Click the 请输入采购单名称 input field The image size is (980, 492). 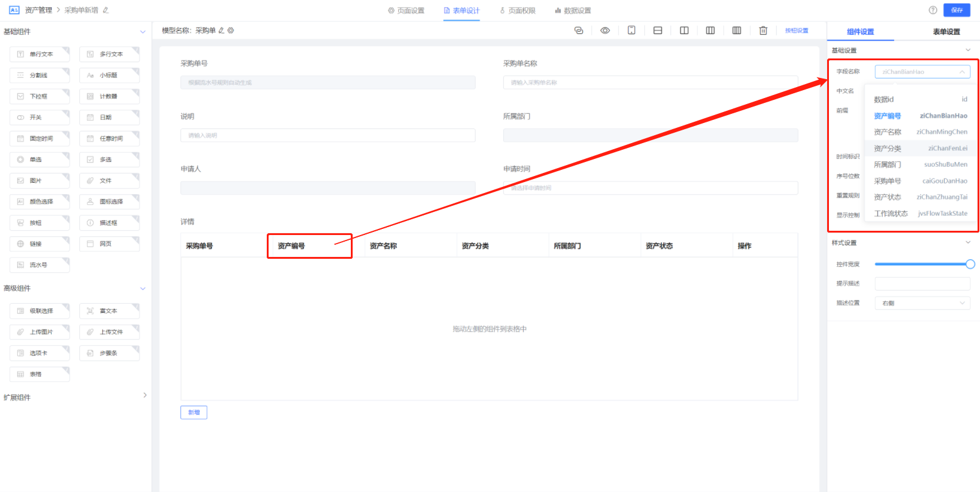tap(650, 83)
